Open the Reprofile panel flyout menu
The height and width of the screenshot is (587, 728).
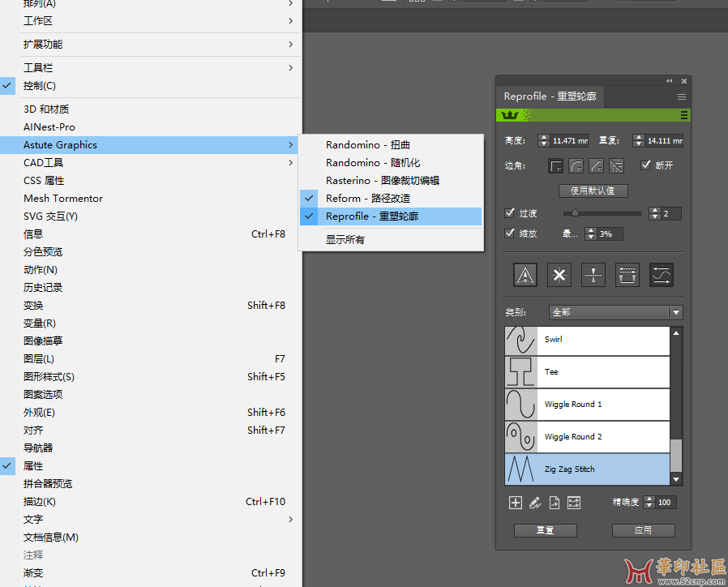682,96
